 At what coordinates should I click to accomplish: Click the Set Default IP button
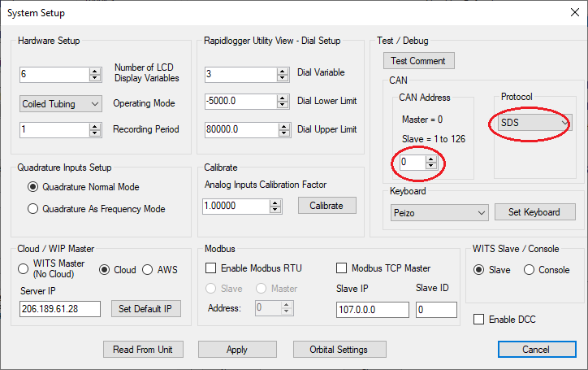[146, 309]
